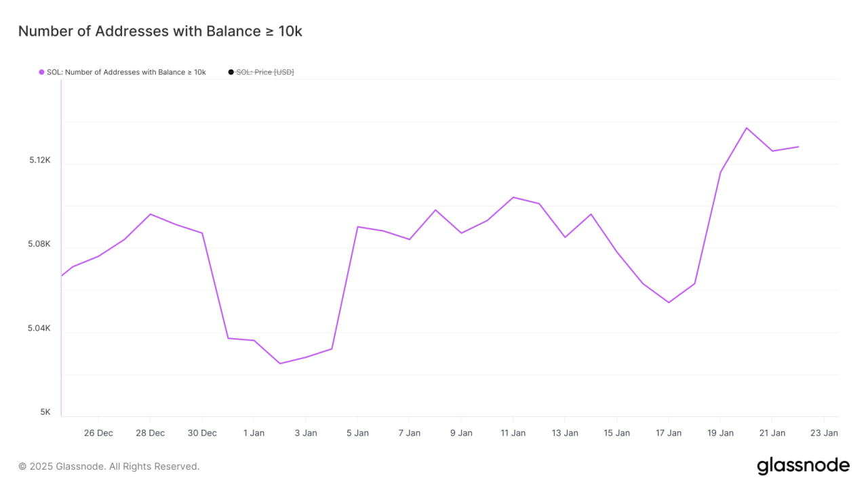
Task: Select the 23 Jan x-axis label
Action: click(x=824, y=433)
